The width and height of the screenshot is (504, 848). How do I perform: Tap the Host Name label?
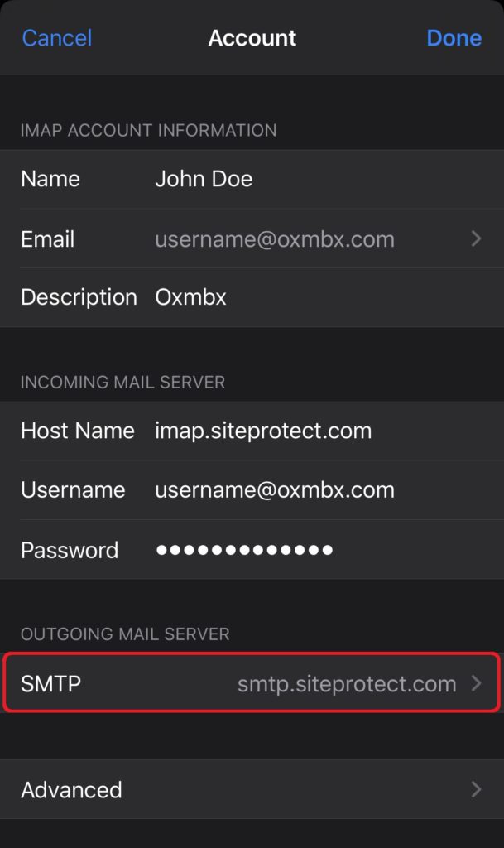pos(78,431)
